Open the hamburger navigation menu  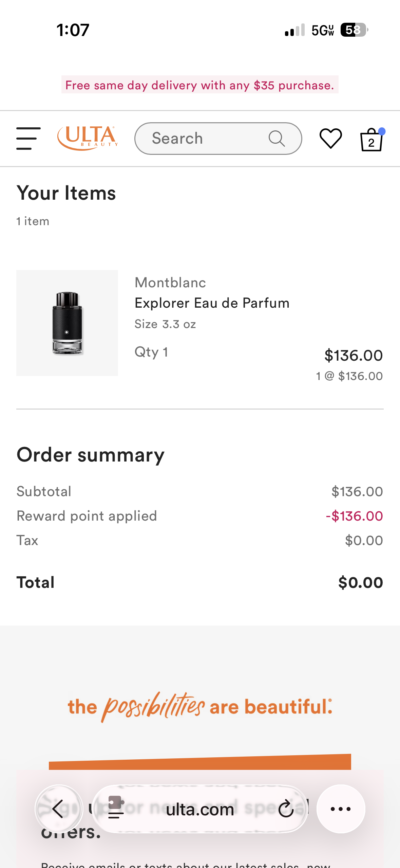click(28, 138)
